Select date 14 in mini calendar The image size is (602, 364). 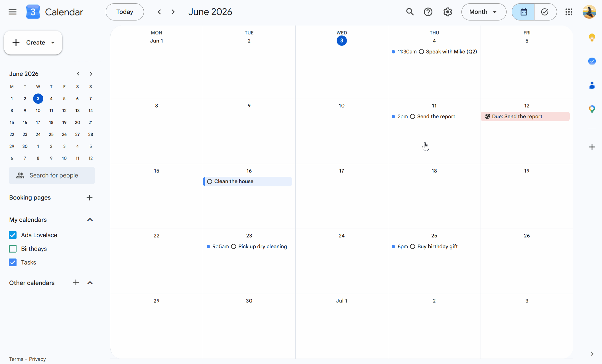click(91, 111)
